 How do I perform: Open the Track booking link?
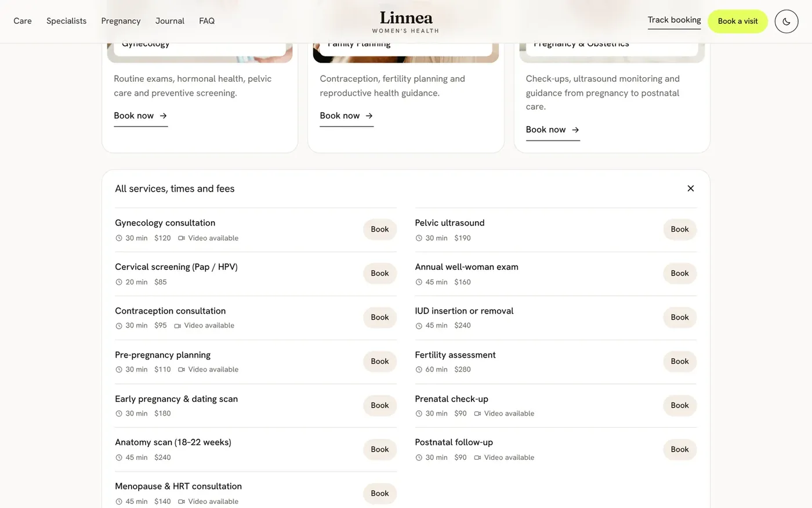[674, 20]
